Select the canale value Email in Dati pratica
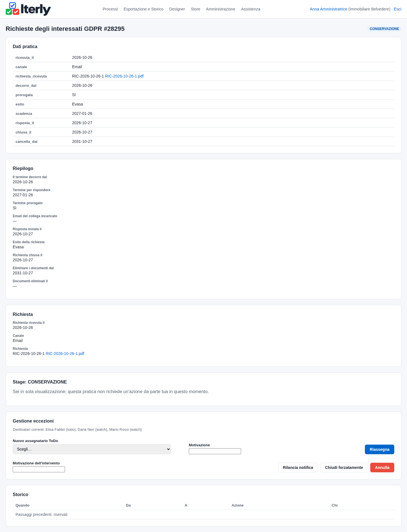Screen dimensions: 407x532 pos(77,67)
